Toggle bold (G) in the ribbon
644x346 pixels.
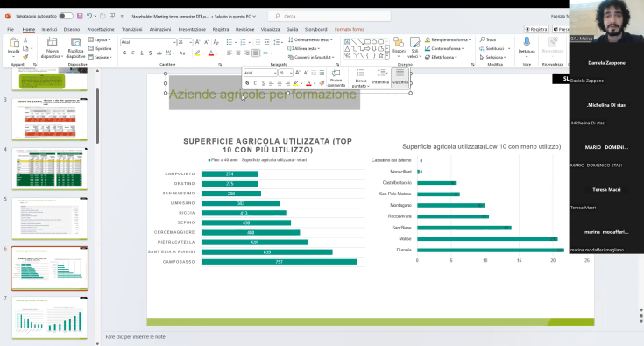click(x=124, y=53)
